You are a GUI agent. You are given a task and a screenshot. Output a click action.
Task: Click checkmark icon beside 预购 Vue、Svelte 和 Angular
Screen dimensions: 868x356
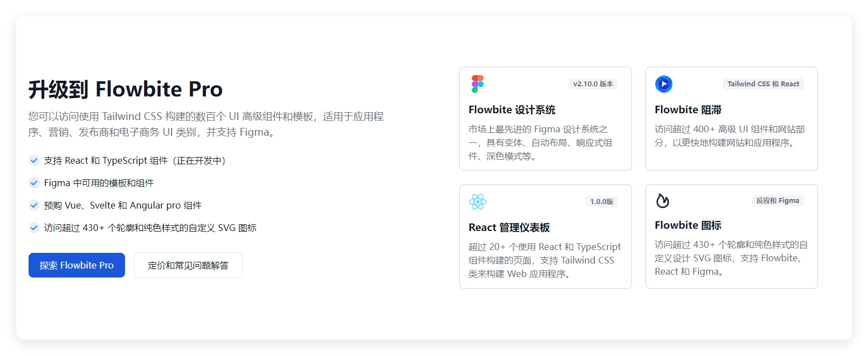34,205
